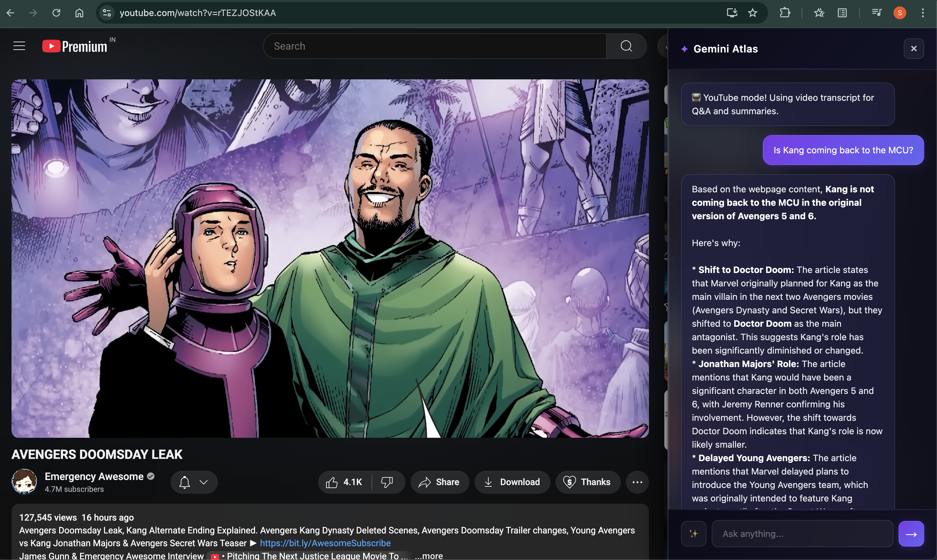This screenshot has height=560, width=937.
Task: Open the three-dot more actions menu
Action: (637, 482)
